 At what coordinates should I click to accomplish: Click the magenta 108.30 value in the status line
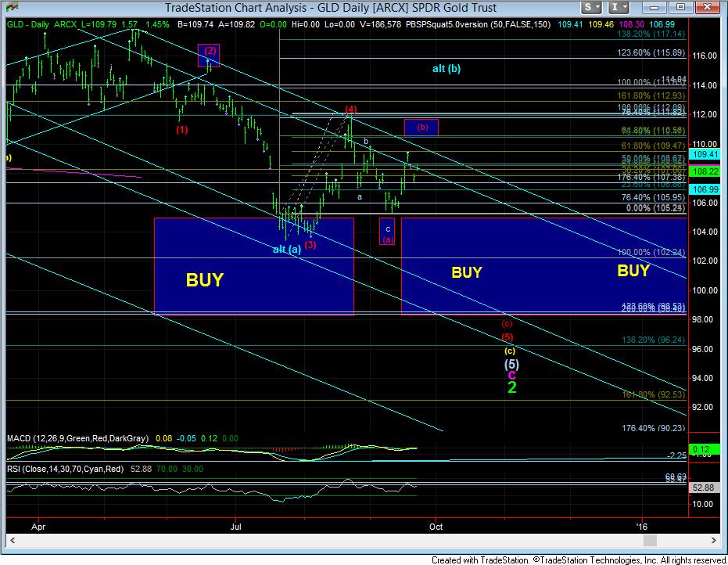click(632, 24)
